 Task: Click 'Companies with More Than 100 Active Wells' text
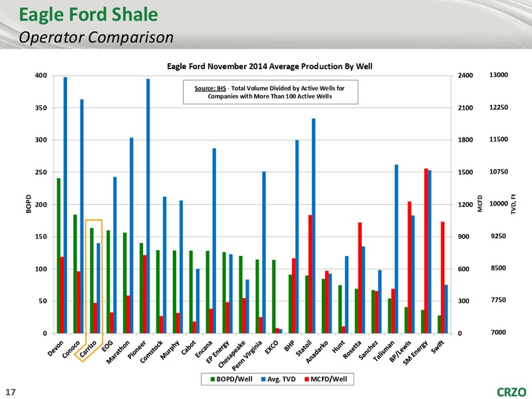[270, 96]
